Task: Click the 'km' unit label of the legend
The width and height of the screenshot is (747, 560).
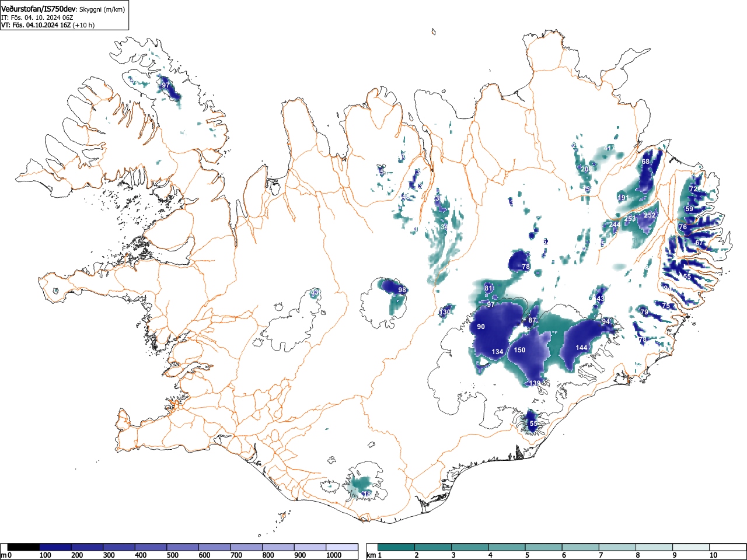Action: tap(371, 555)
